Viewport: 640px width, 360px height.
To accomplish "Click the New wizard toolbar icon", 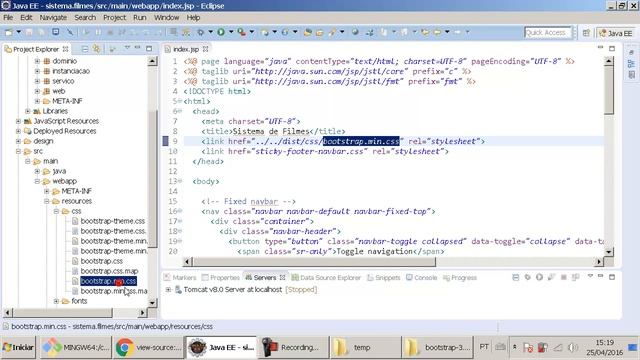I will pyautogui.click(x=9, y=32).
